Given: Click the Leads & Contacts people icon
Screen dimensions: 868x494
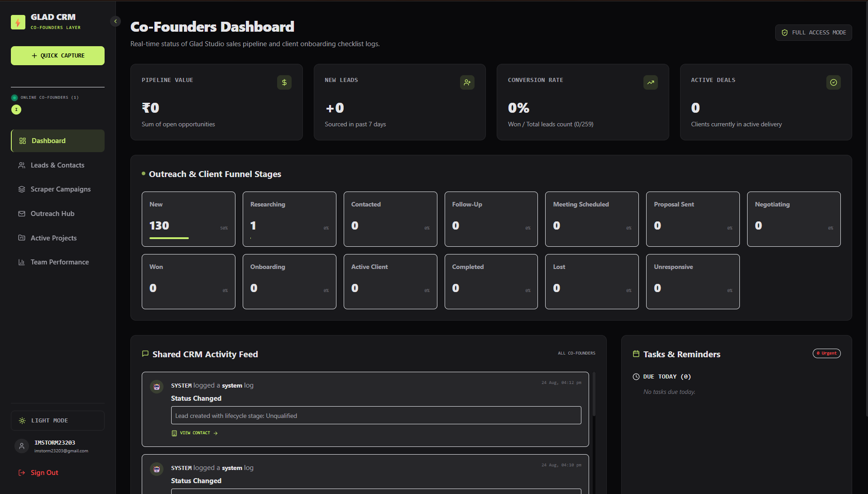Looking at the screenshot, I should click(x=22, y=165).
